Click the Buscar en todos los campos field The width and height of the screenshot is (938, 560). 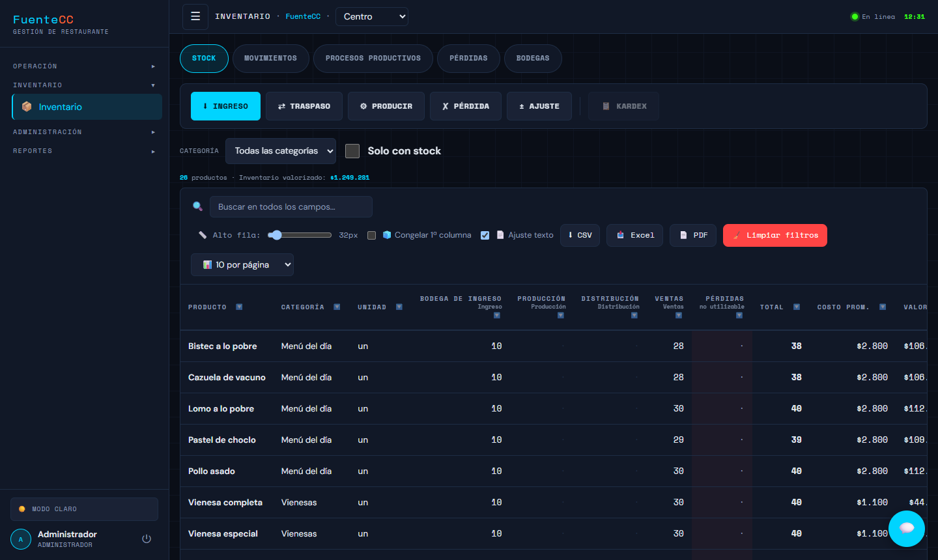[x=291, y=206]
